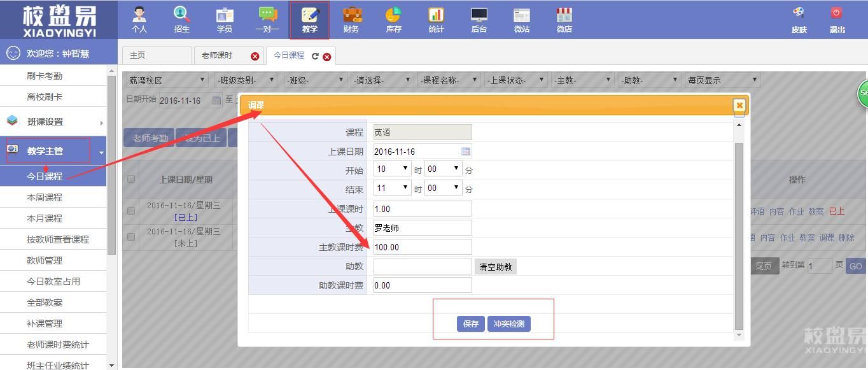Close the 今日课程 tab
Image resolution: width=868 pixels, height=370 pixels.
(x=327, y=57)
